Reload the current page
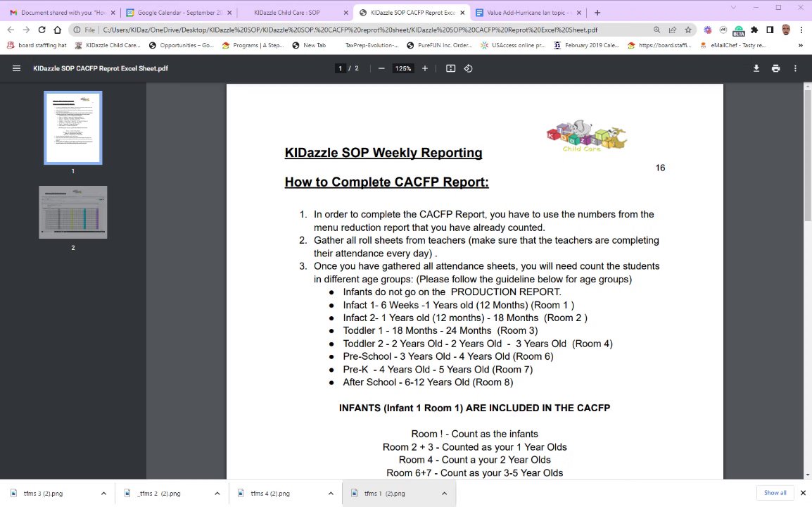Image resolution: width=812 pixels, height=507 pixels. tap(42, 30)
